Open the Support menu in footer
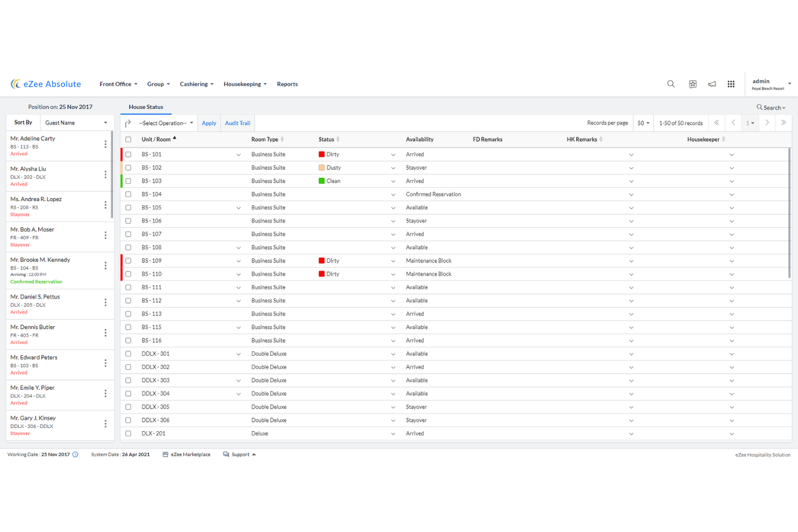Image resolution: width=798 pixels, height=532 pixels. [240, 454]
